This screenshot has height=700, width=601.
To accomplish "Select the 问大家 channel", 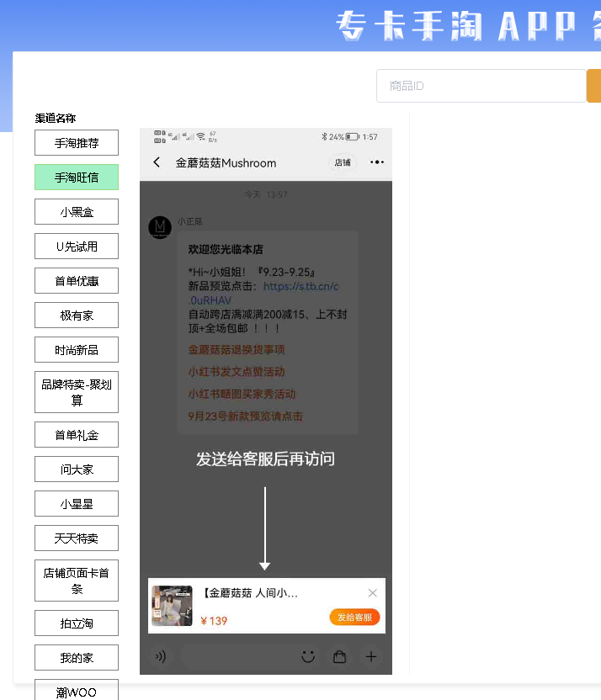I will pos(77,469).
